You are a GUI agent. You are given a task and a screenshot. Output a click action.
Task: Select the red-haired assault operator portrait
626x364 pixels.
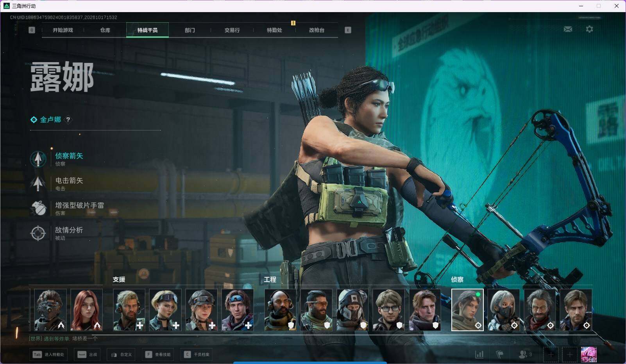click(86, 310)
